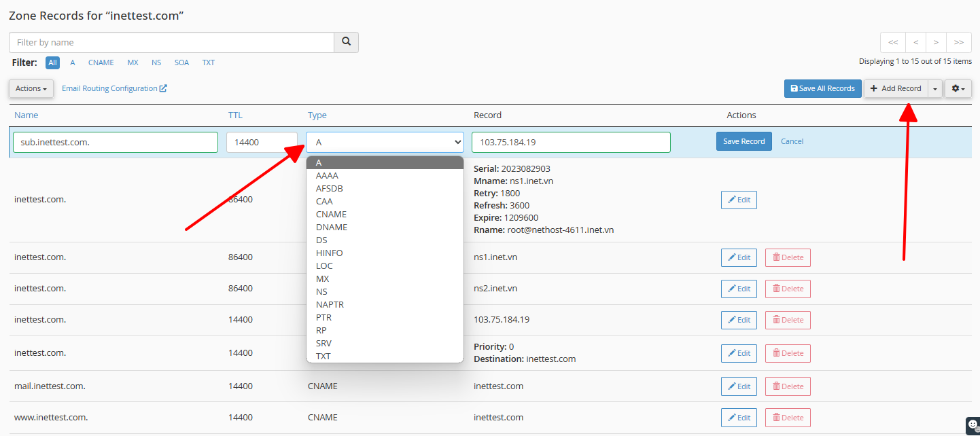Open Email Routing Configuration link
The height and width of the screenshot is (436, 980).
click(x=114, y=88)
